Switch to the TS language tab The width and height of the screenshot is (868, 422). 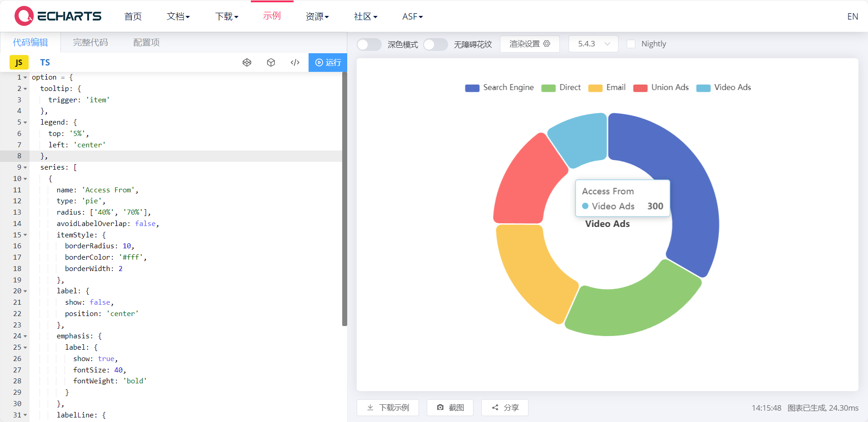[x=45, y=62]
